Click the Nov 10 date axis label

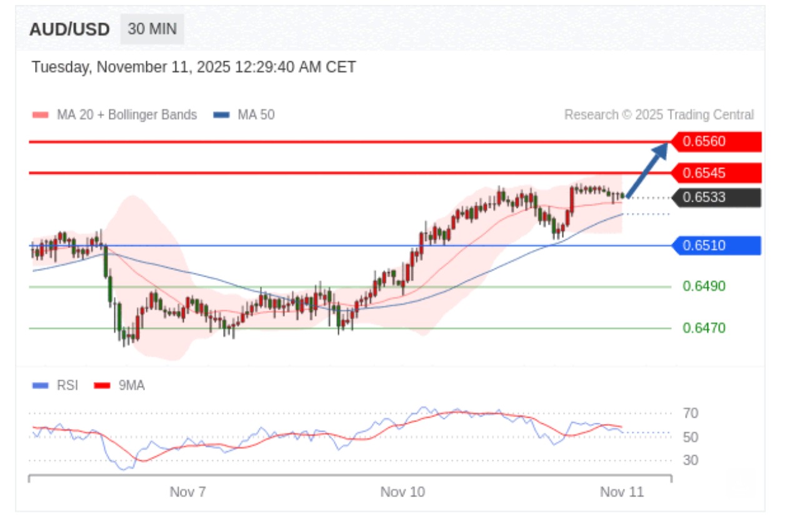[x=402, y=492]
